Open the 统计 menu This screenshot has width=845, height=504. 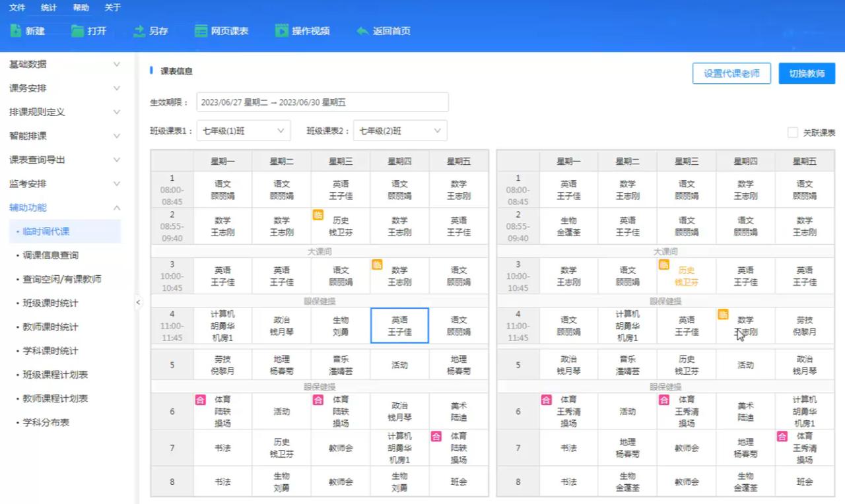point(49,8)
